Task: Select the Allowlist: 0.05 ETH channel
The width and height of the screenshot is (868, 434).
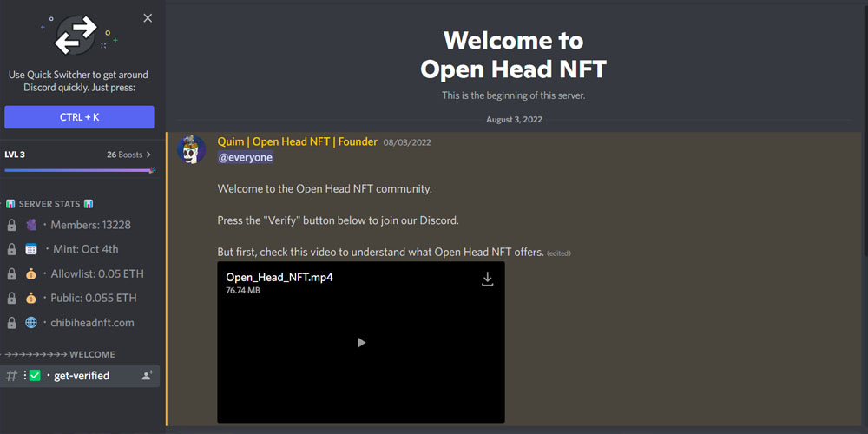Action: [x=80, y=274]
